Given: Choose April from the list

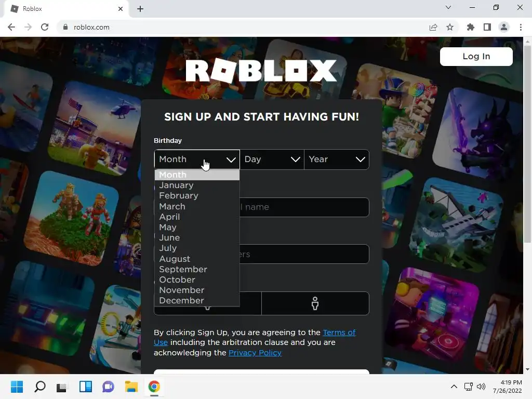Looking at the screenshot, I should point(197,217).
